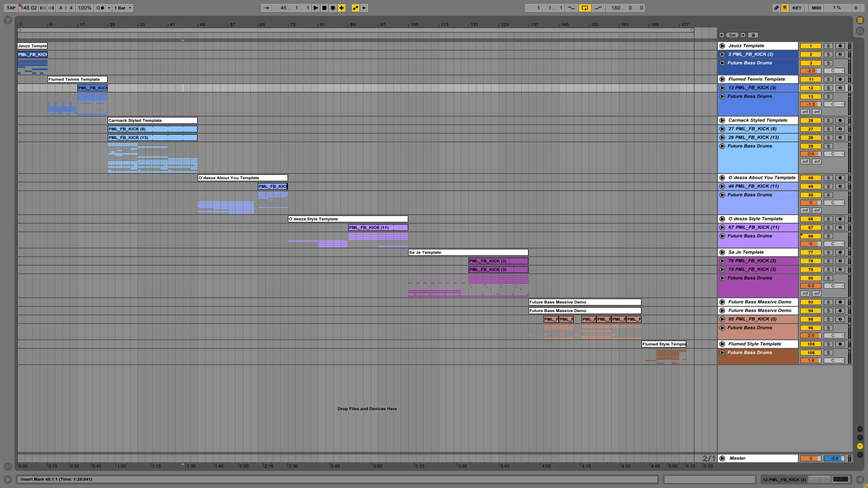
Task: Select the Master track header
Action: coord(758,458)
